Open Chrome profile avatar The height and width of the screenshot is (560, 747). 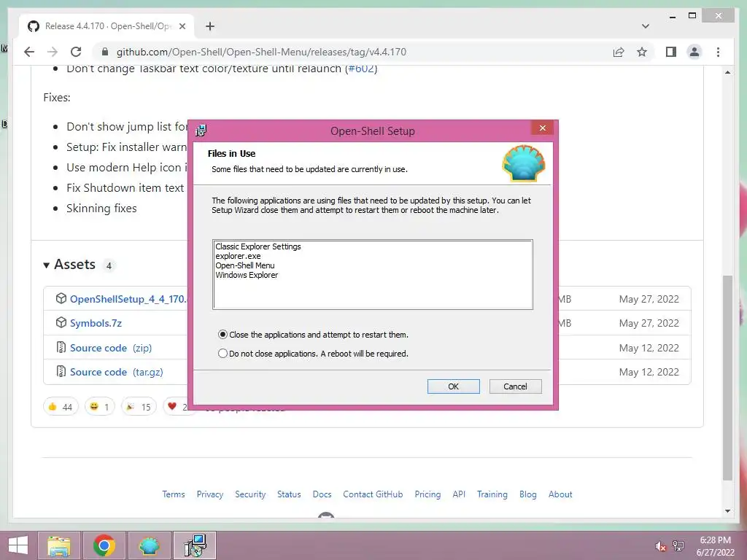click(x=694, y=52)
